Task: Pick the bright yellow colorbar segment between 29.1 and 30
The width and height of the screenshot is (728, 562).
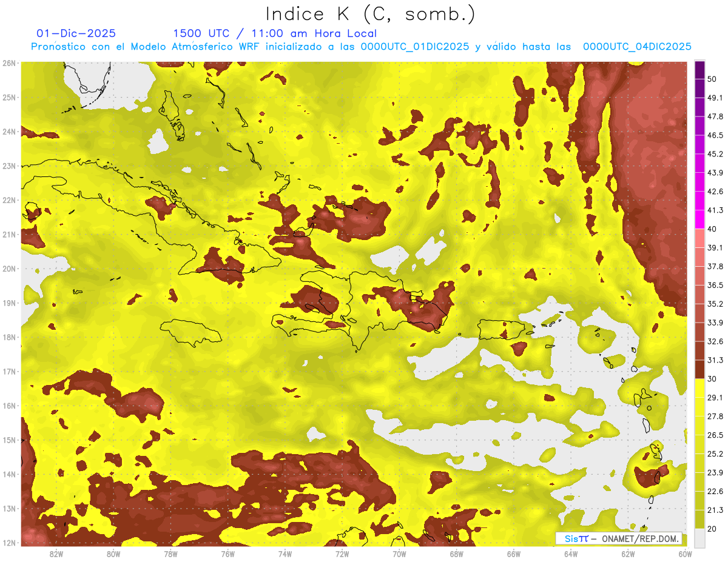Action: click(x=699, y=388)
